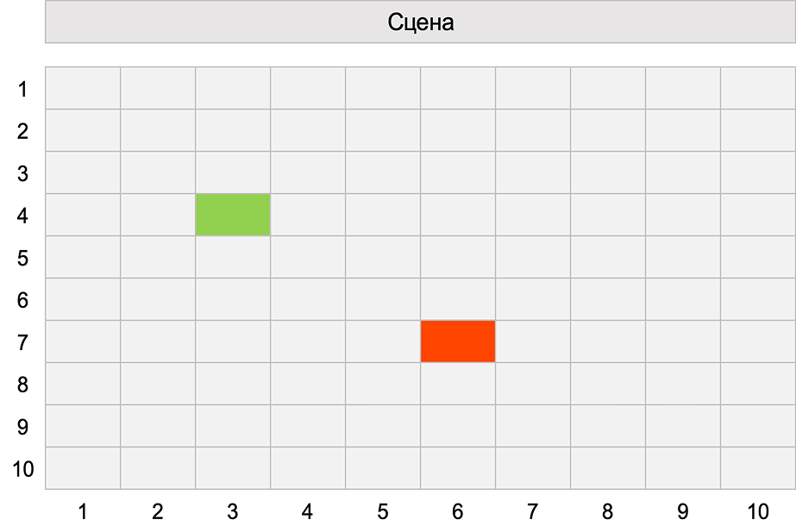Click the seat directly below the green seat
The width and height of the screenshot is (796, 532).
click(233, 257)
